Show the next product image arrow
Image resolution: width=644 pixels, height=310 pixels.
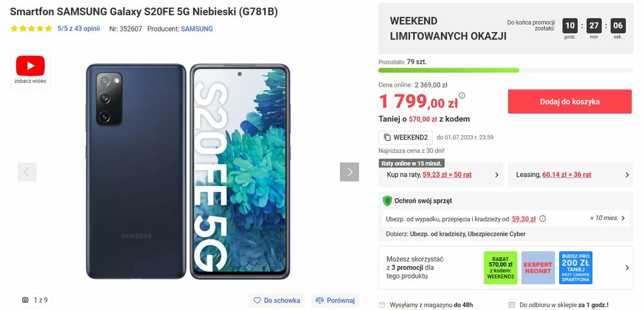[x=350, y=172]
